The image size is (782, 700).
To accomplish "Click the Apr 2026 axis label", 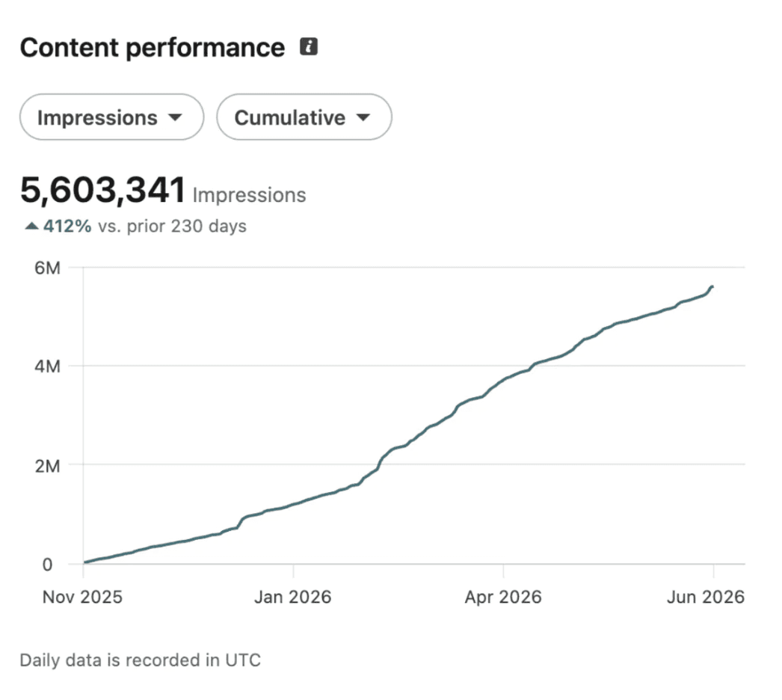I will click(503, 597).
